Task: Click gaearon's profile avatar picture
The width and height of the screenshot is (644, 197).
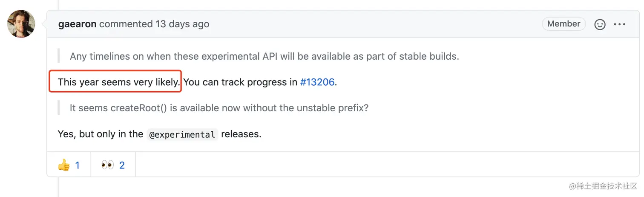Action: pyautogui.click(x=21, y=23)
